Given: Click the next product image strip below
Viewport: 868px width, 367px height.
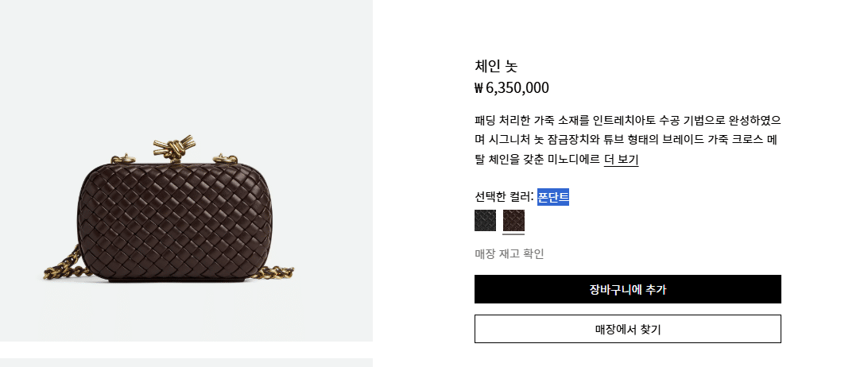Looking at the screenshot, I should (x=186, y=362).
